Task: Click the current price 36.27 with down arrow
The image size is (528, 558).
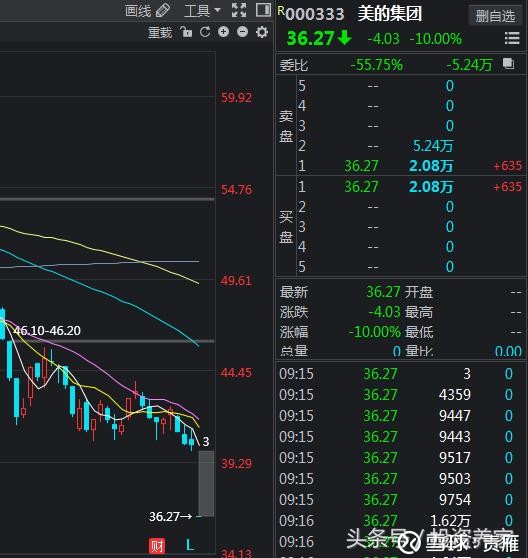Action: [319, 38]
